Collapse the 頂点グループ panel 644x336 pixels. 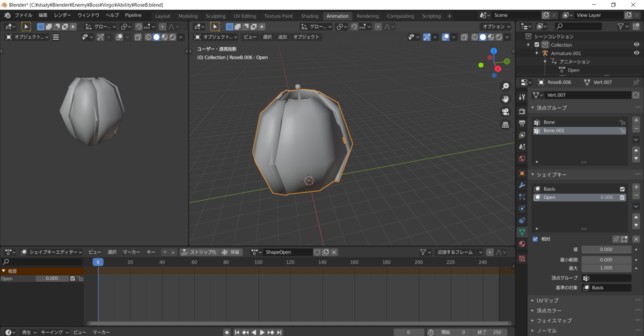(x=533, y=108)
